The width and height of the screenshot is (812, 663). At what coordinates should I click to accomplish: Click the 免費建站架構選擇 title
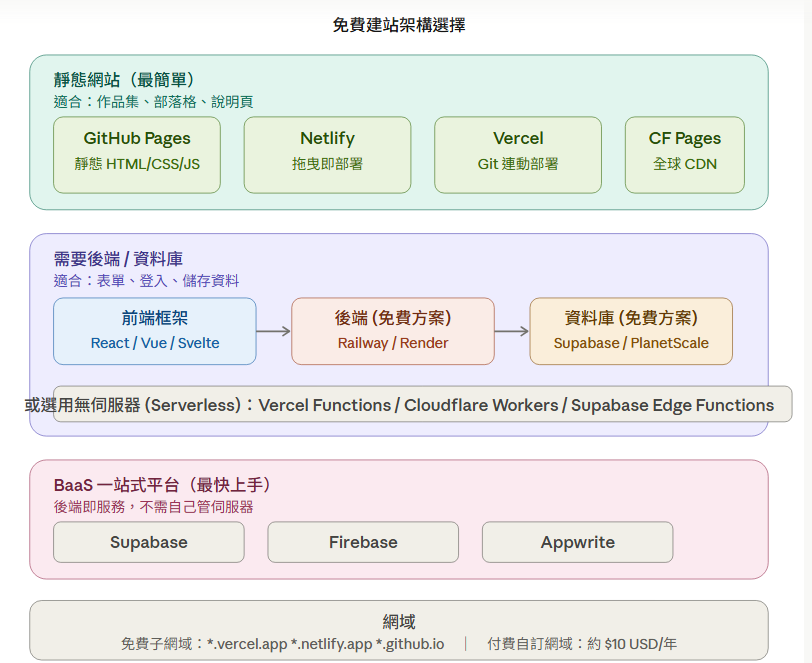(x=399, y=25)
